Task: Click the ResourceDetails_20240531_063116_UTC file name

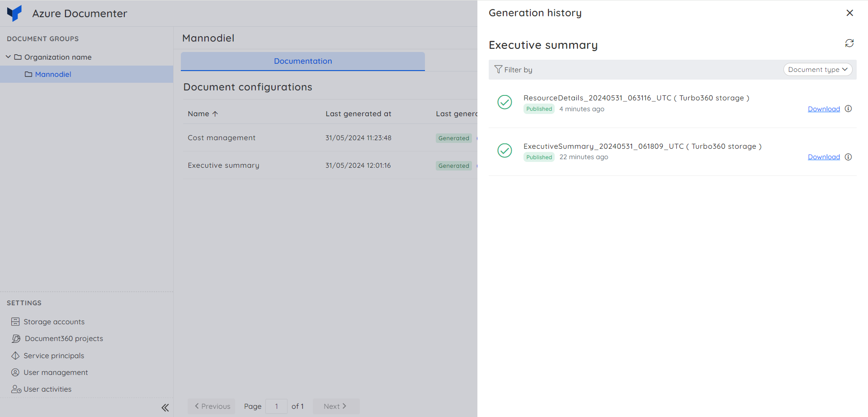Action: pos(597,98)
